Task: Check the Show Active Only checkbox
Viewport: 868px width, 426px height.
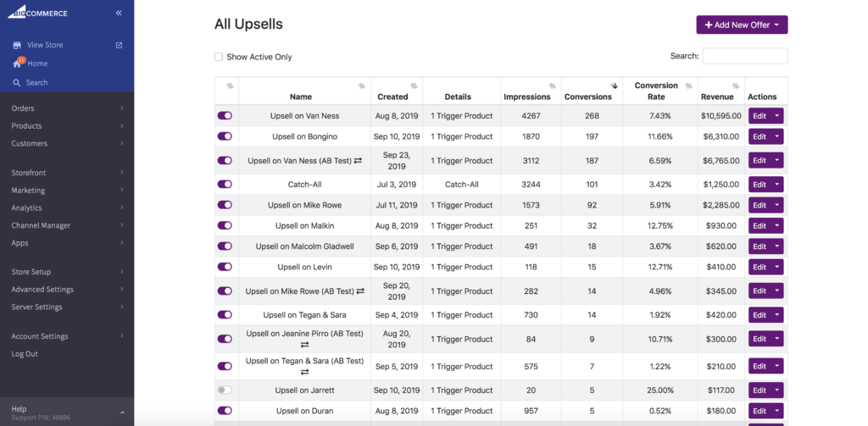Action: [219, 57]
